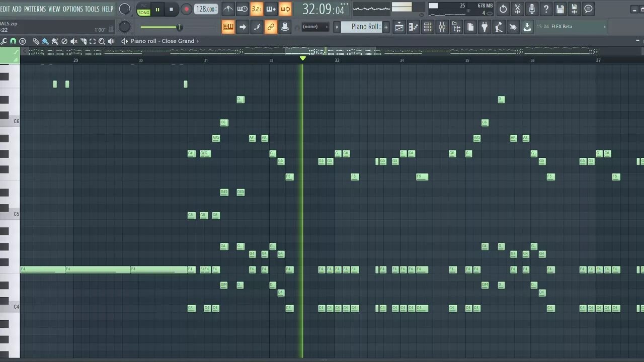Select the Zoom magnifier tool

[x=102, y=41]
